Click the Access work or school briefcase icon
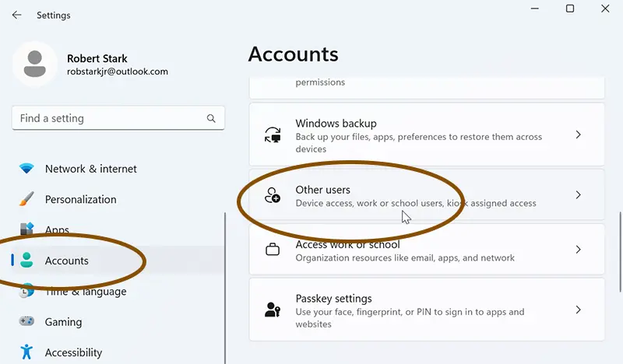This screenshot has height=364, width=623. tap(273, 250)
